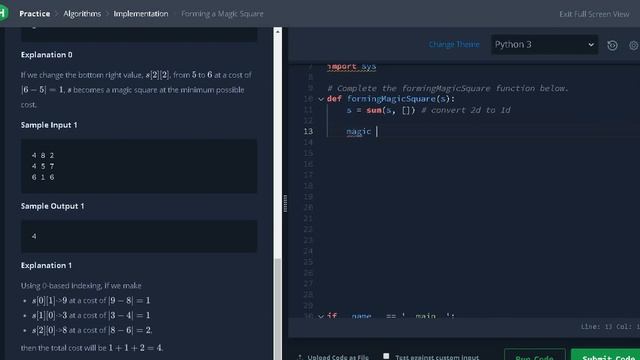Click scrollbar up arrow in problem panel
The image size is (640, 360).
[278, 31]
